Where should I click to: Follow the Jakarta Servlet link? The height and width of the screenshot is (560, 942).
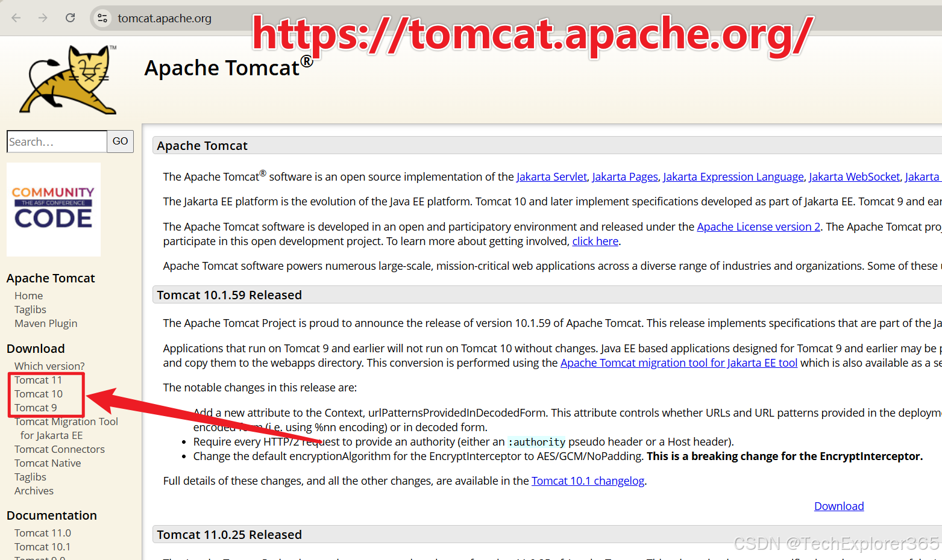coord(551,176)
